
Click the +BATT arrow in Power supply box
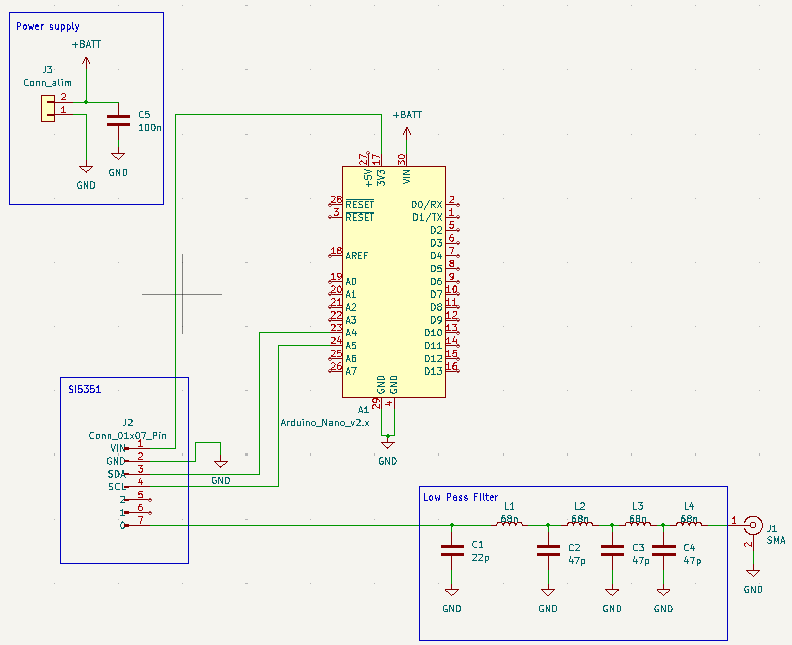pyautogui.click(x=86, y=63)
